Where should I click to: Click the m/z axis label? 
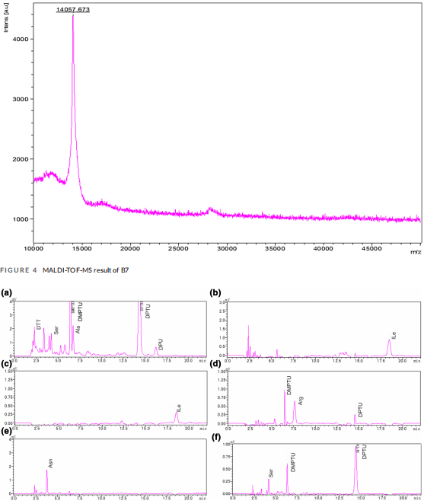(x=416, y=252)
